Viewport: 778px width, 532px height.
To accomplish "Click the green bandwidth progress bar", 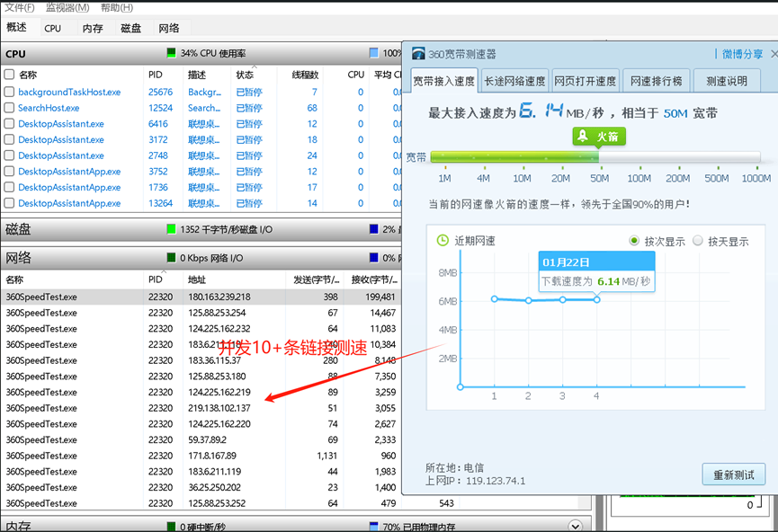I will coord(514,157).
